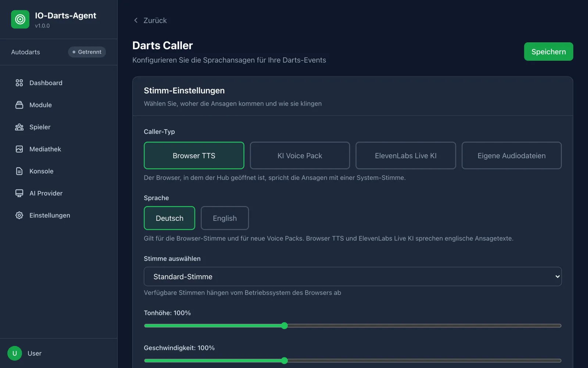This screenshot has height=368, width=588.
Task: Open AI Provider label in sidebar
Action: [46, 193]
